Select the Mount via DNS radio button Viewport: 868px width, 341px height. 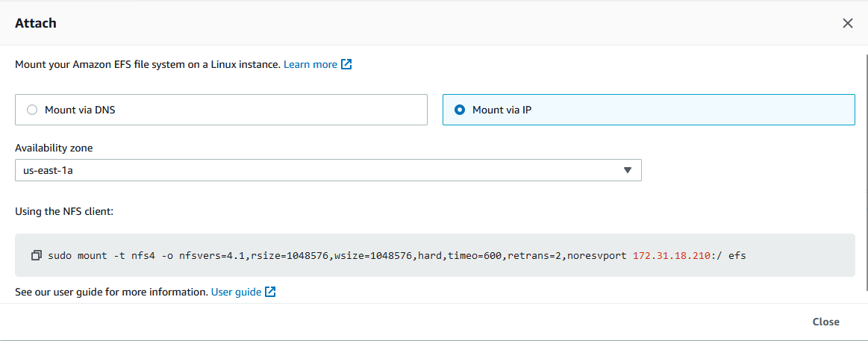pos(31,110)
